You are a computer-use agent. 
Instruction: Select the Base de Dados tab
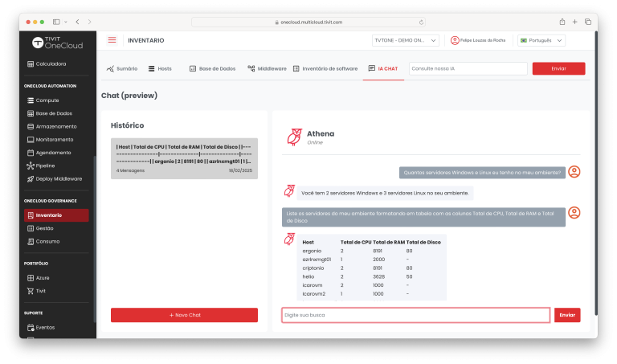pyautogui.click(x=212, y=69)
